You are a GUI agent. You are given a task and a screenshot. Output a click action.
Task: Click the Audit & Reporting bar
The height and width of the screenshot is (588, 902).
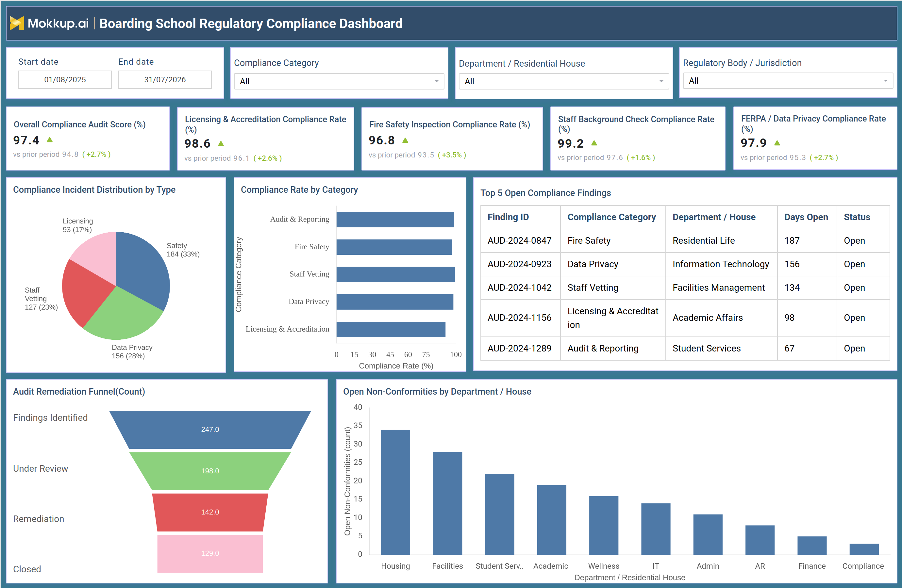pos(395,220)
